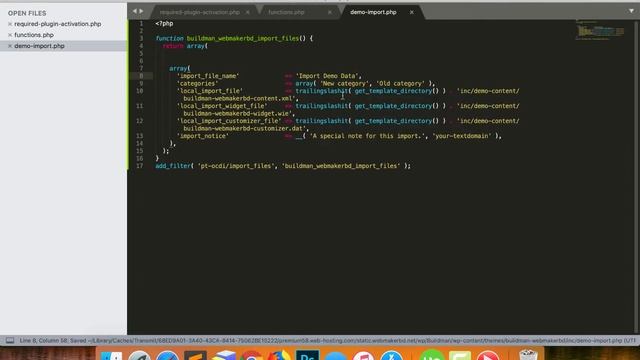Open the tab list dropdown arrow

[x=631, y=11]
